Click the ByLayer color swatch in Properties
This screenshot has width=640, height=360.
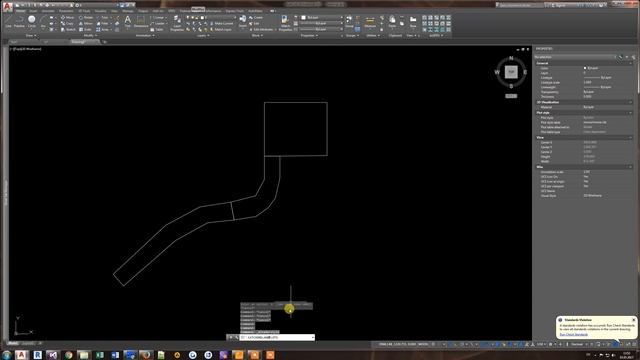tap(585, 68)
